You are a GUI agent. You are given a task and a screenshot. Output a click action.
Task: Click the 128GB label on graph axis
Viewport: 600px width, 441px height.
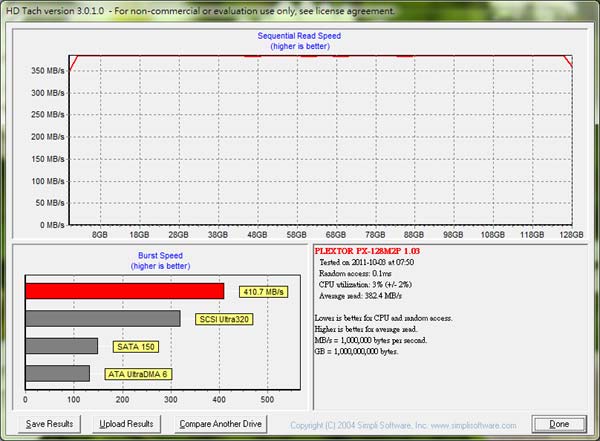[569, 236]
